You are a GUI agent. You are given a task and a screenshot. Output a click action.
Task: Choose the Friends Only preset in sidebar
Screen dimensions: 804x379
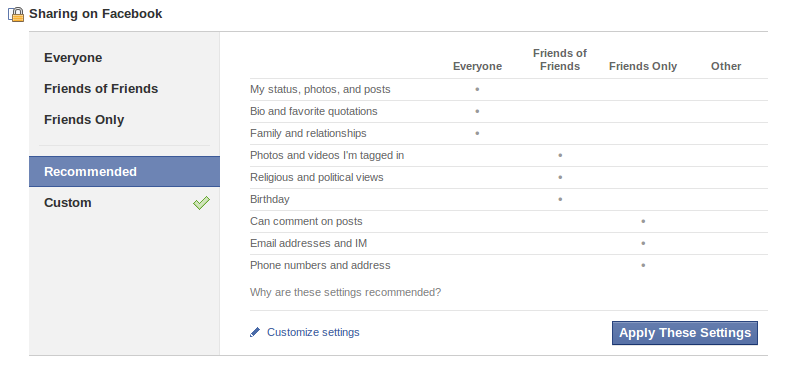(84, 119)
